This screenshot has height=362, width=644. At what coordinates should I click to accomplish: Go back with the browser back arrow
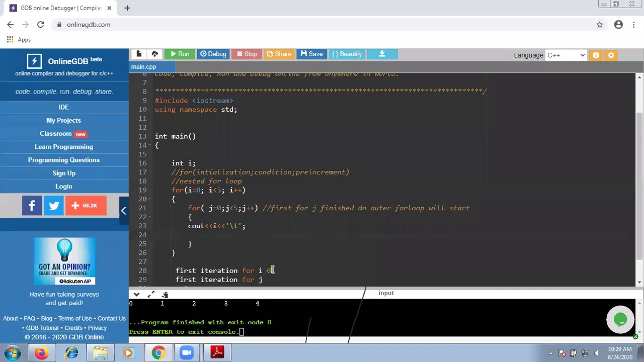(10, 25)
